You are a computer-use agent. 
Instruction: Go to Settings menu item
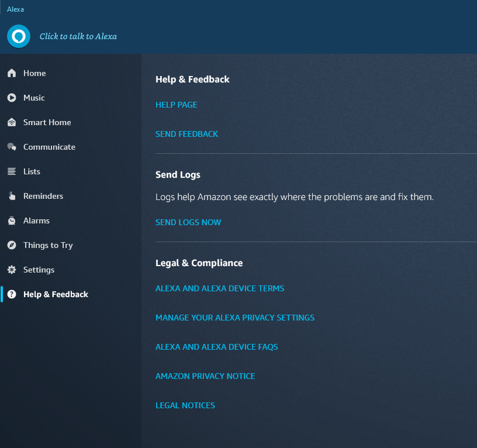tap(39, 270)
